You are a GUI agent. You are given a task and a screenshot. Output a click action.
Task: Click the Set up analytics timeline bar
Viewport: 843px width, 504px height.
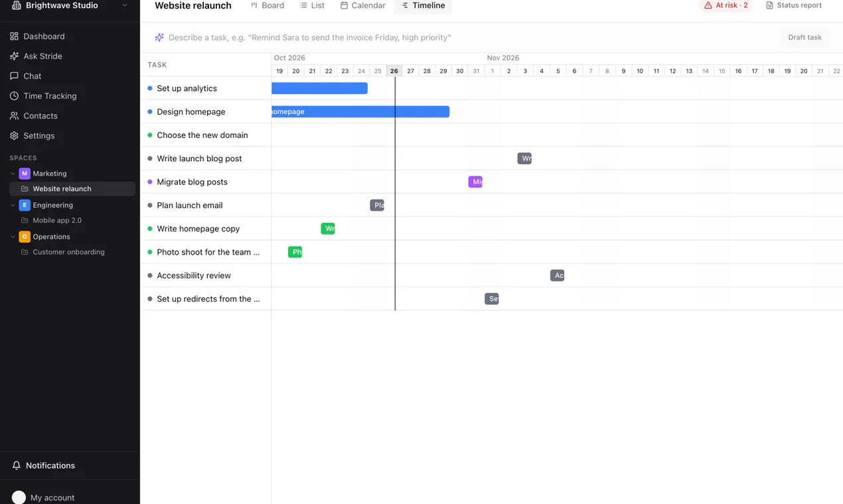click(x=319, y=88)
